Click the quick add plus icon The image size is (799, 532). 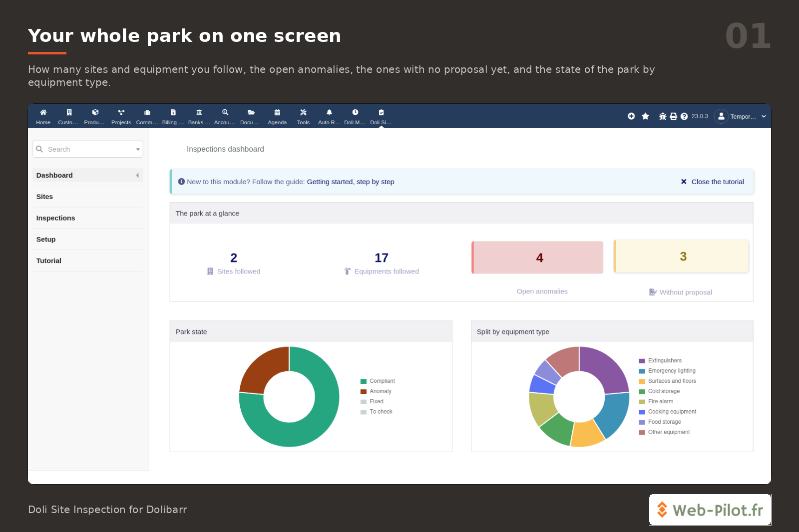pyautogui.click(x=631, y=116)
